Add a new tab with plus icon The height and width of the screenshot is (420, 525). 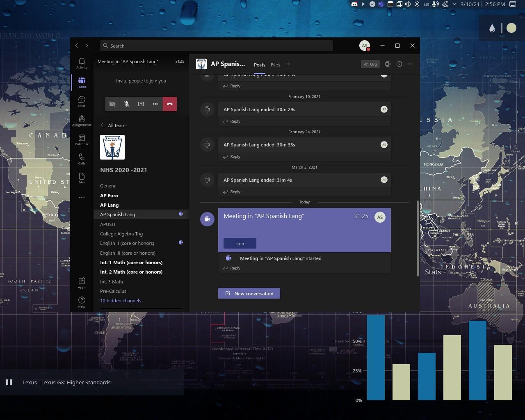288,64
